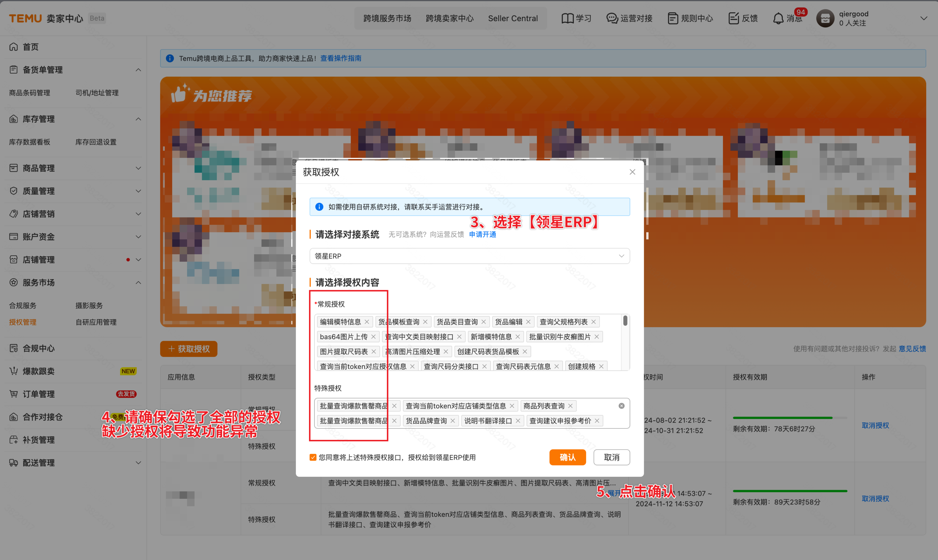Open the account menu chevron at top right
The height and width of the screenshot is (560, 938).
point(924,18)
